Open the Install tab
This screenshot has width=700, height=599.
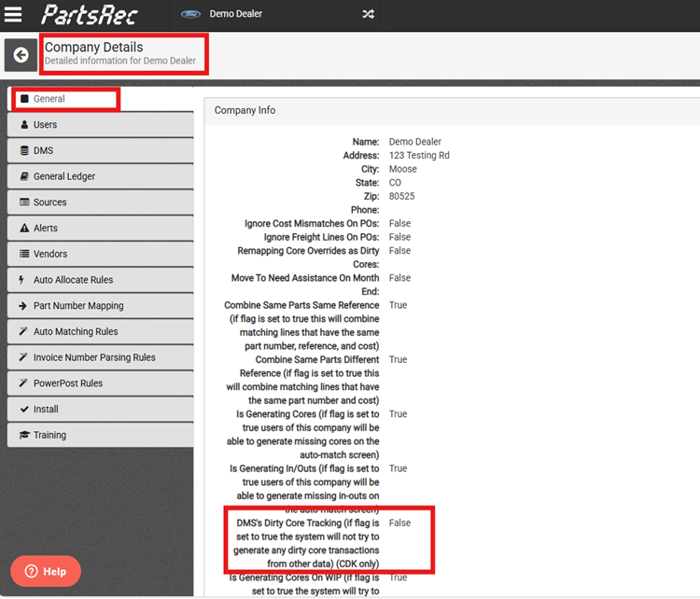[101, 410]
